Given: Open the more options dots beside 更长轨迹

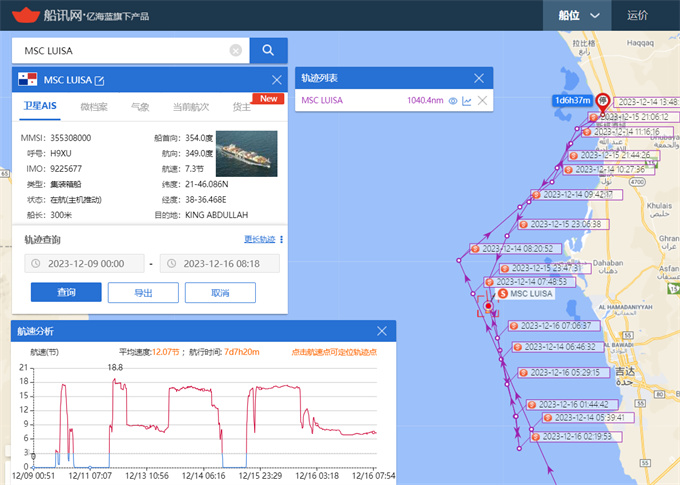Looking at the screenshot, I should [x=282, y=239].
